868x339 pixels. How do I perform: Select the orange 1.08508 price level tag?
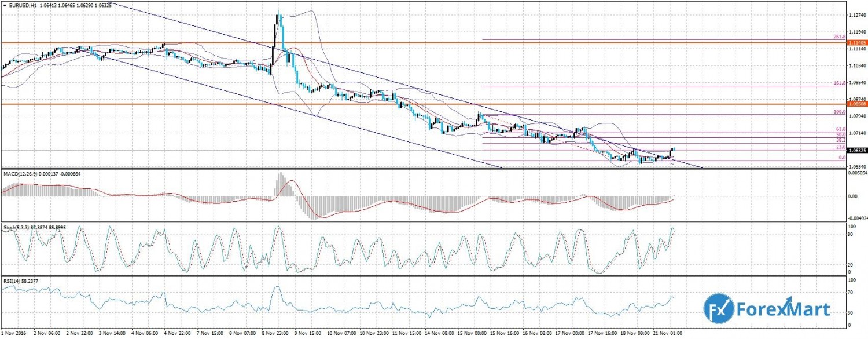[x=856, y=104]
